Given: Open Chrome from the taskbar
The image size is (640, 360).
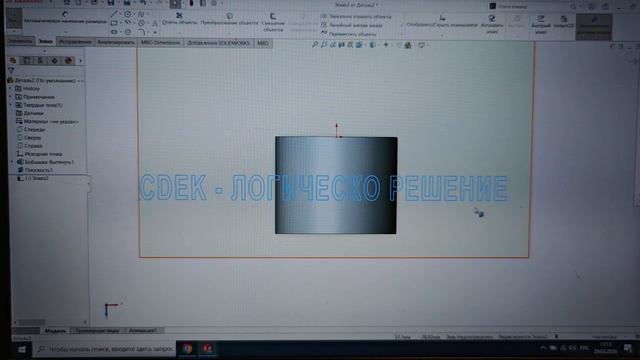Looking at the screenshot, I should 187,349.
